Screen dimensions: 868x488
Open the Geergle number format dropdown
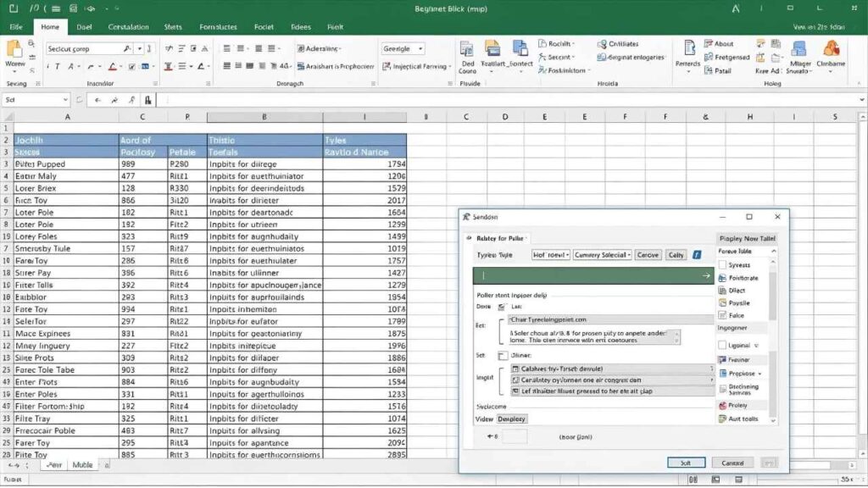click(x=420, y=48)
